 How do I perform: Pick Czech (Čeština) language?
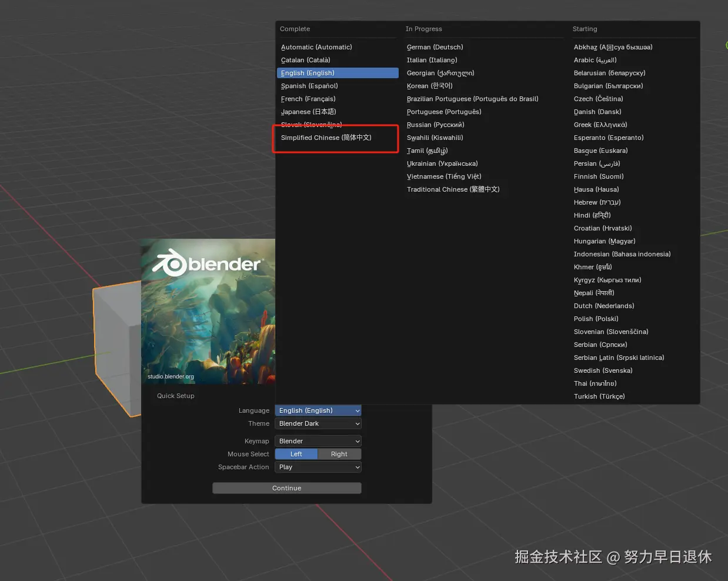tap(634, 99)
